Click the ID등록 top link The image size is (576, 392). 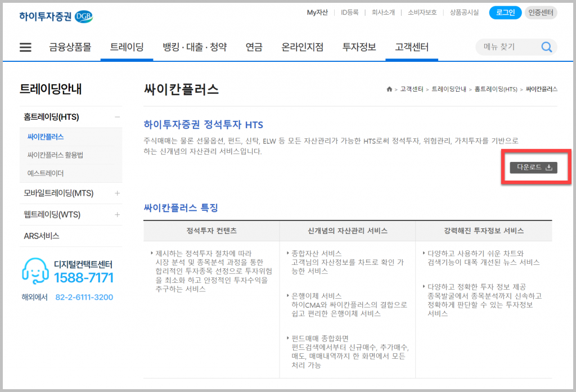[349, 12]
